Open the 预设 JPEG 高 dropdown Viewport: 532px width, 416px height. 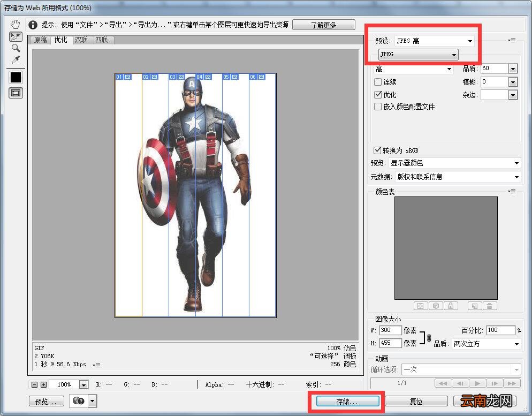(435, 41)
